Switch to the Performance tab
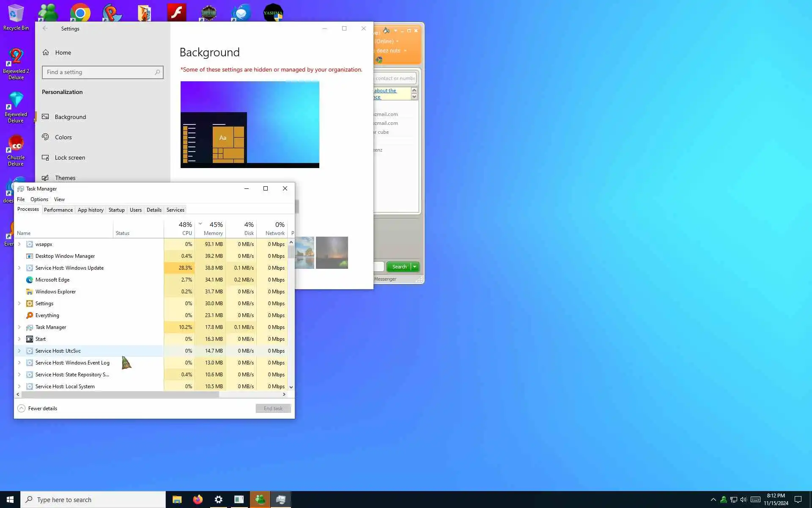Screen dimensions: 812x508 pos(58,210)
